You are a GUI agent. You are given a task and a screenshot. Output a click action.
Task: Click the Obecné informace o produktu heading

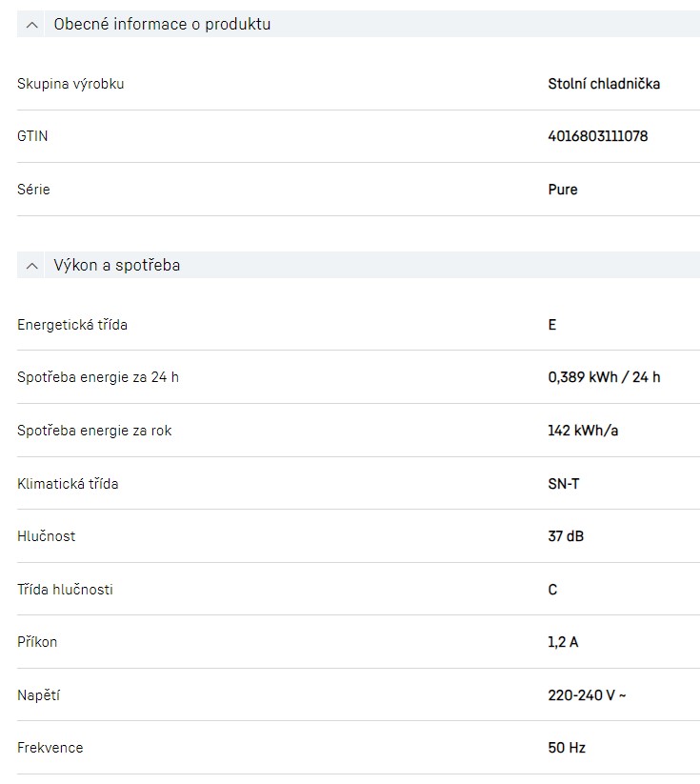pos(162,25)
